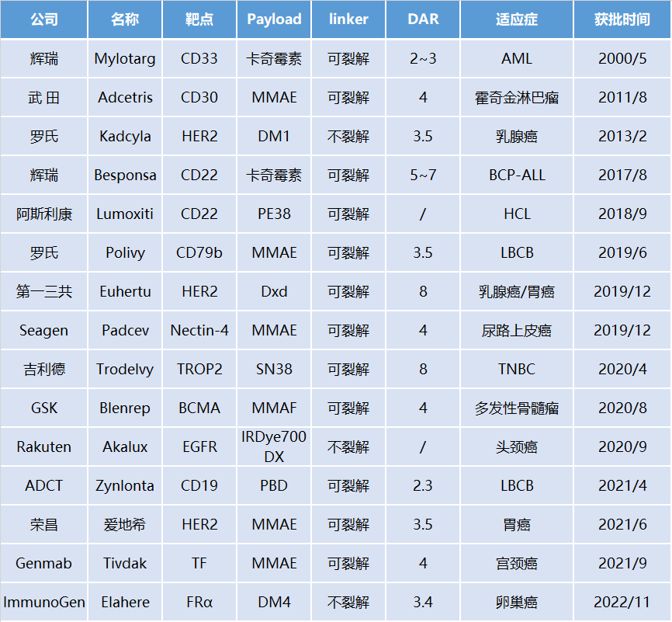Select the Akalux cell
This screenshot has height=622, width=672.
point(125,447)
